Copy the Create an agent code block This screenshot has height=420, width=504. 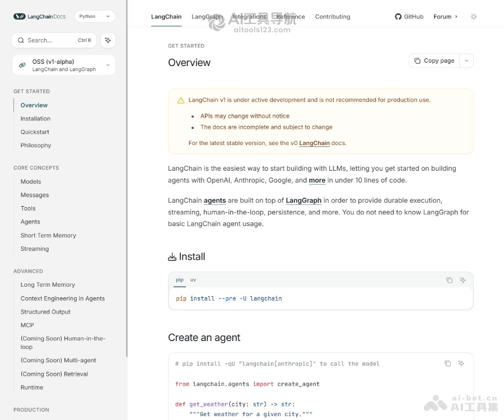click(448, 363)
